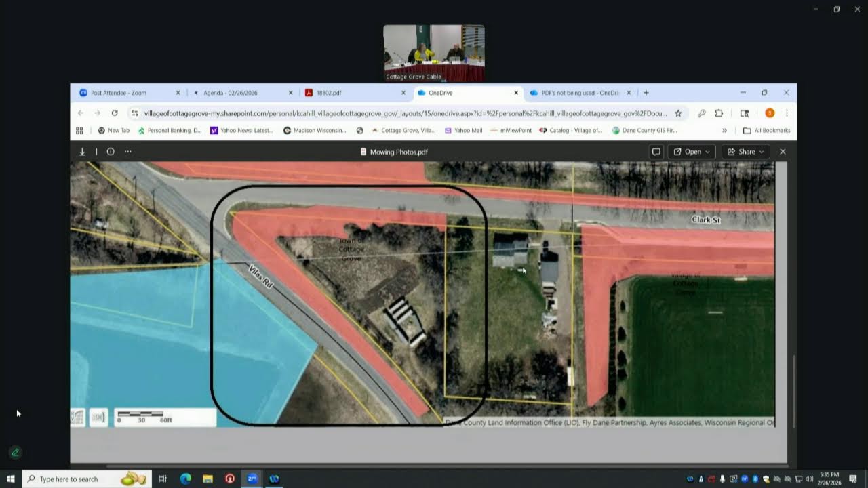Image resolution: width=868 pixels, height=488 pixels.
Task: Open the New Tab bookmark
Action: click(114, 130)
